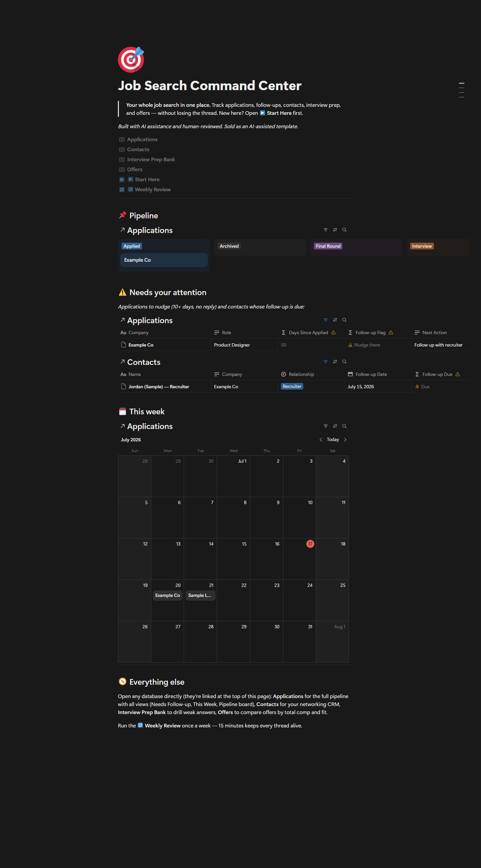Open the Weekly Review subpage

click(149, 190)
